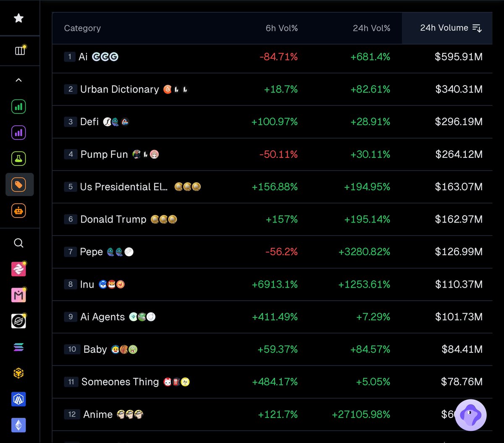
Task: Click frog icons next to Pepe
Action: click(x=120, y=252)
